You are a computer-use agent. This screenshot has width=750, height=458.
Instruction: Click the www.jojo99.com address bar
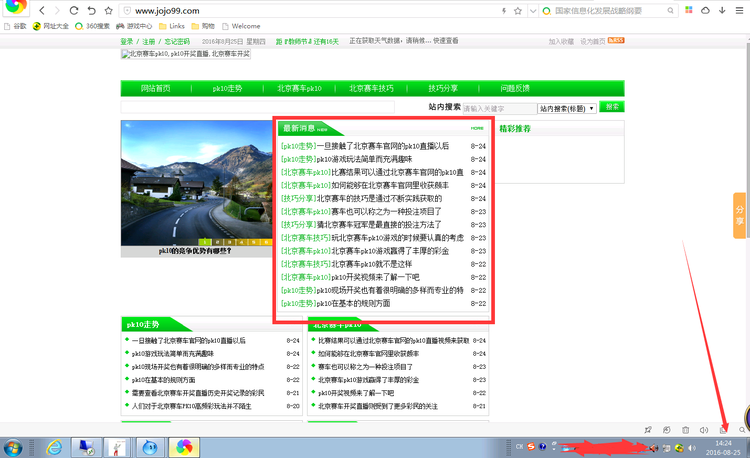(x=311, y=11)
